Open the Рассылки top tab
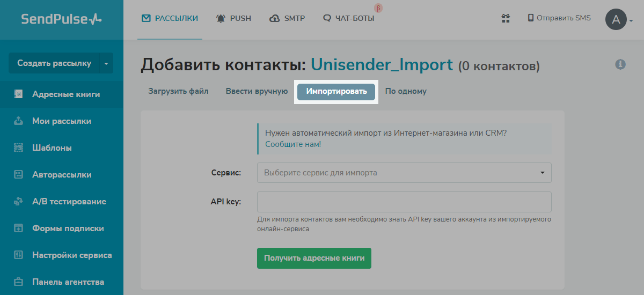The image size is (644, 295). [x=170, y=18]
